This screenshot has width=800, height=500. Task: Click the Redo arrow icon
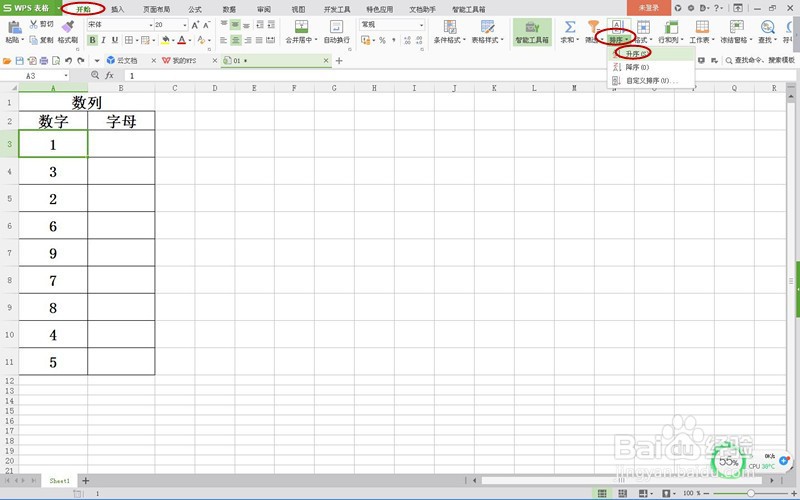point(81,60)
